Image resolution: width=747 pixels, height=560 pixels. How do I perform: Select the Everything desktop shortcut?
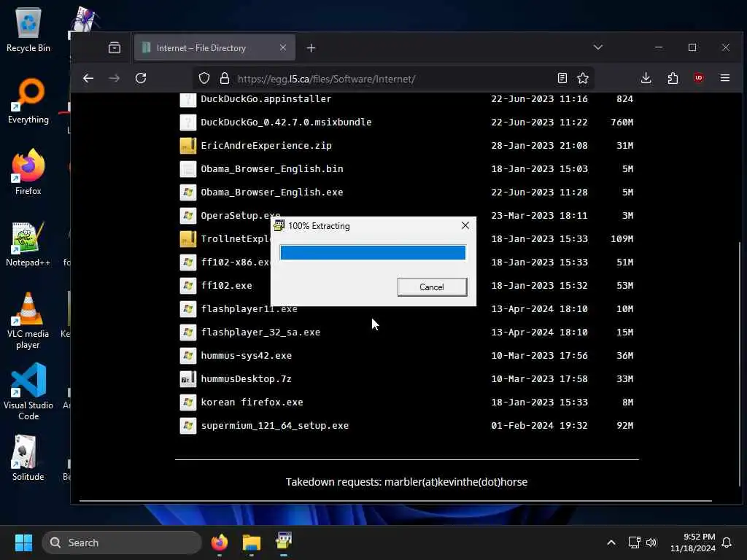28,101
